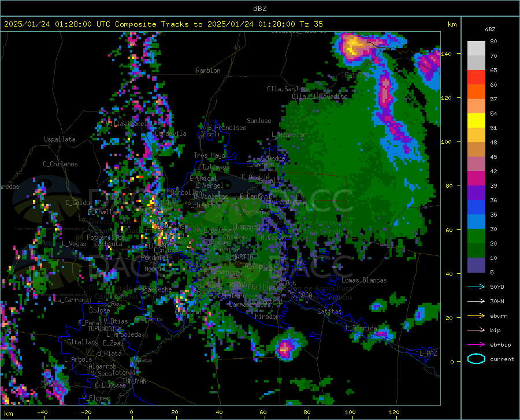Click the 'eb+bip' legend label
This screenshot has height=420, width=520.
[x=500, y=345]
